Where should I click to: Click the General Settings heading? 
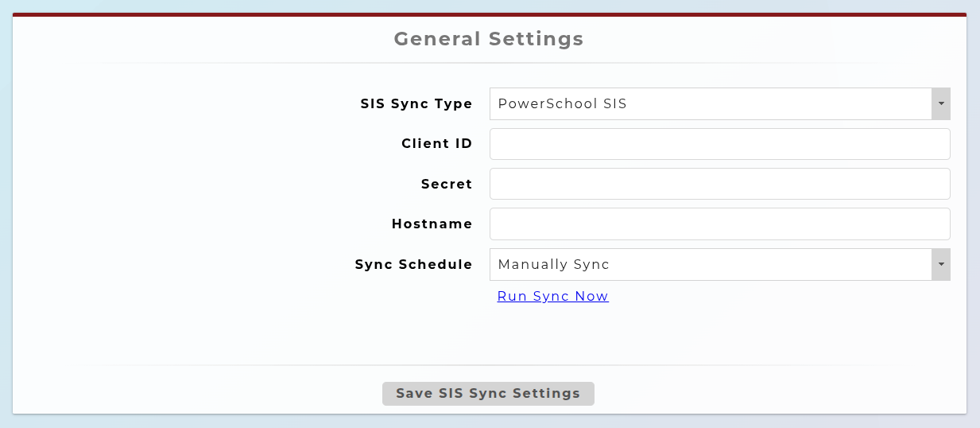pos(489,38)
